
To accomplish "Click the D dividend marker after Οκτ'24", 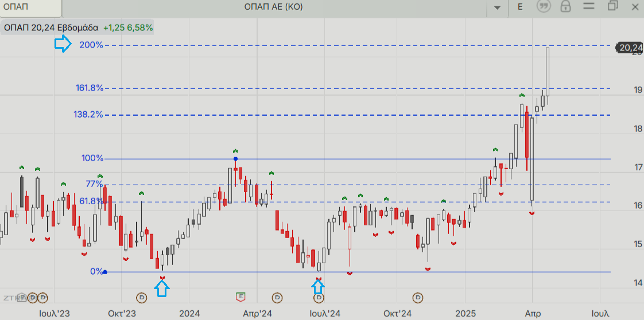I will 418,296.
